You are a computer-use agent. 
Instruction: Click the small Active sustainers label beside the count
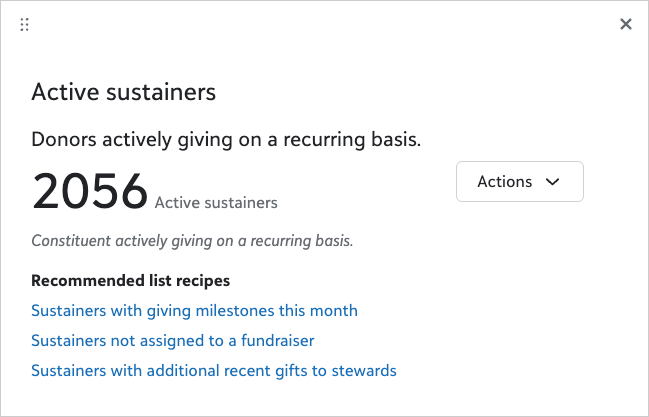(216, 203)
